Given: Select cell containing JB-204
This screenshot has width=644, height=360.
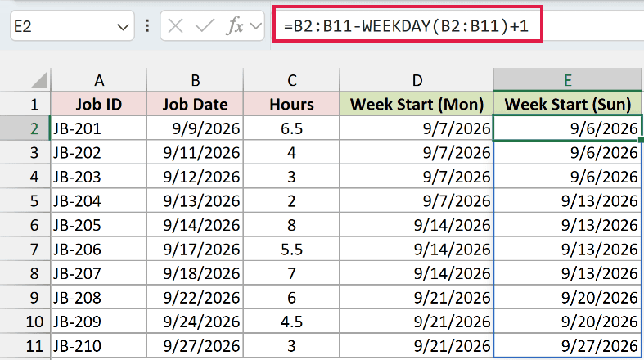Looking at the screenshot, I should 98,200.
